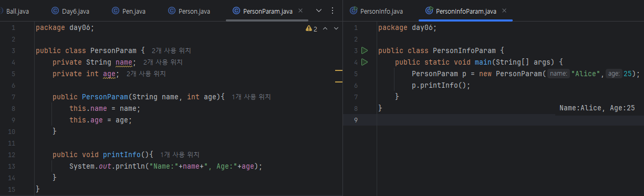The height and width of the screenshot is (196, 644).
Task: Click the 'Name:Alice, Age:25' output text
Action: (597, 108)
